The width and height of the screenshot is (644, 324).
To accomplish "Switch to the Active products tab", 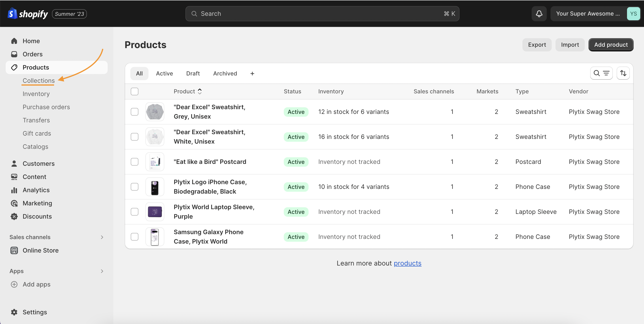I will point(165,74).
